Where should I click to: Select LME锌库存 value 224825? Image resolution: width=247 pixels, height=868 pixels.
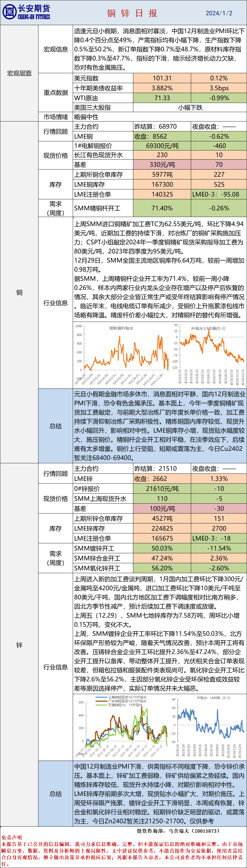click(162, 528)
